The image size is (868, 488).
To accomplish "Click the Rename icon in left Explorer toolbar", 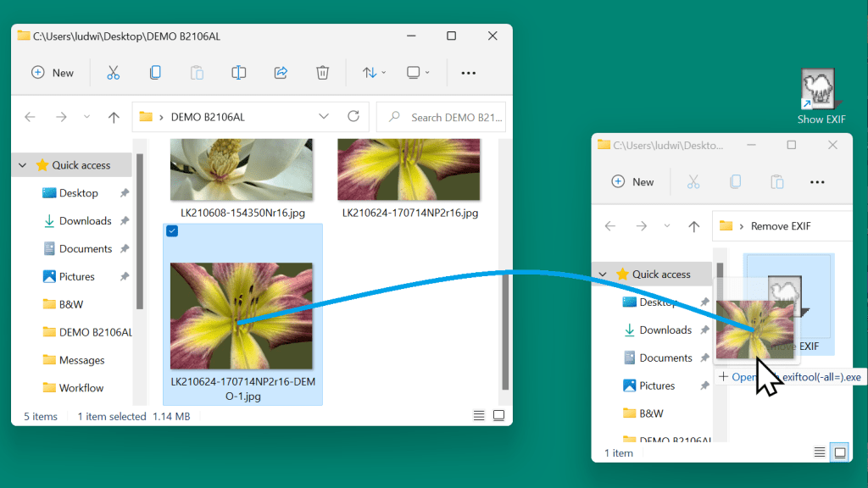I will (x=239, y=73).
